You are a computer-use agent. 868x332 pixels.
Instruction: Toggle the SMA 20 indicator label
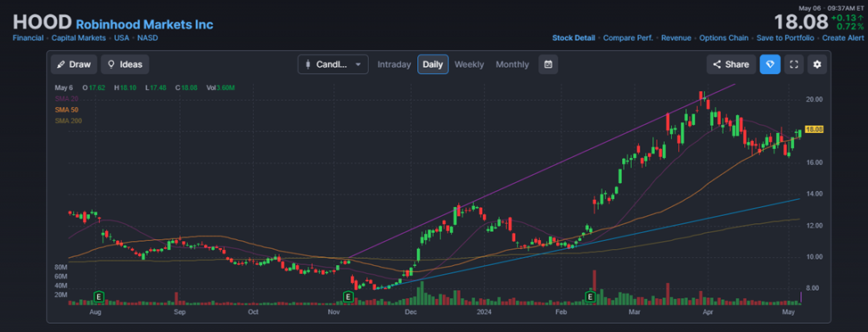point(66,99)
